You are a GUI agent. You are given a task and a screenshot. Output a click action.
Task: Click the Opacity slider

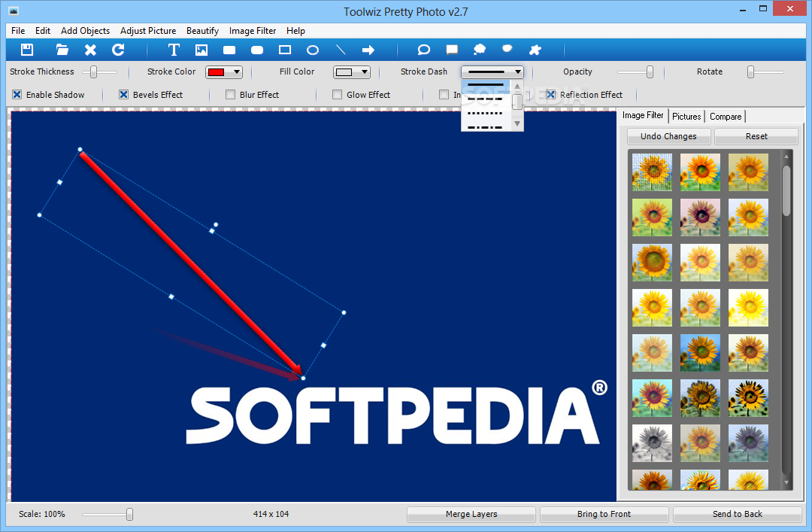[x=635, y=71]
